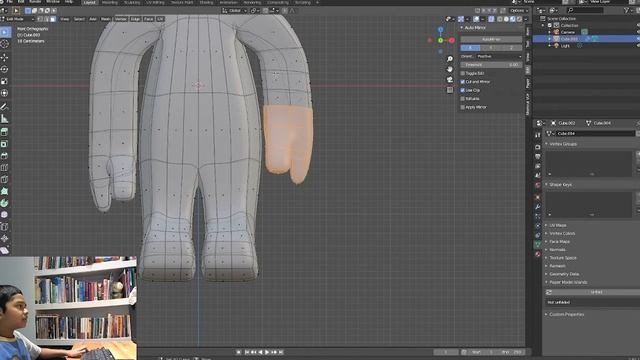Click the red X axis gizmo ball
This screenshot has width=640, height=360.
(x=451, y=40)
